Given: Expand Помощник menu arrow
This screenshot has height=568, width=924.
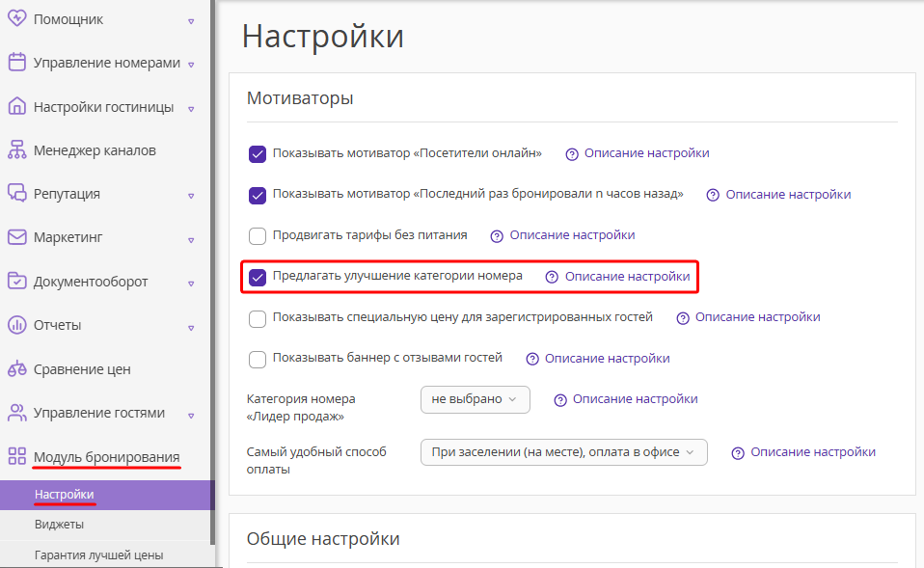Looking at the screenshot, I should (191, 21).
